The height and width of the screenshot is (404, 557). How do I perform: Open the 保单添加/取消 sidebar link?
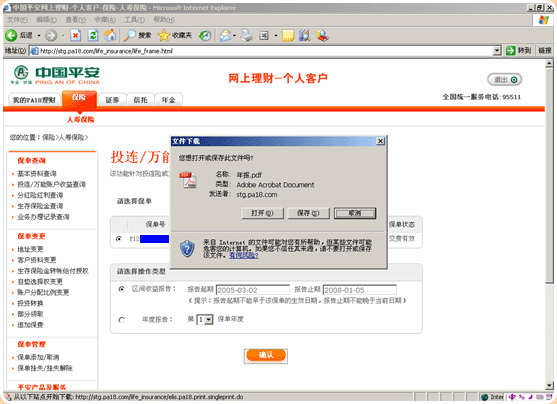point(38,357)
